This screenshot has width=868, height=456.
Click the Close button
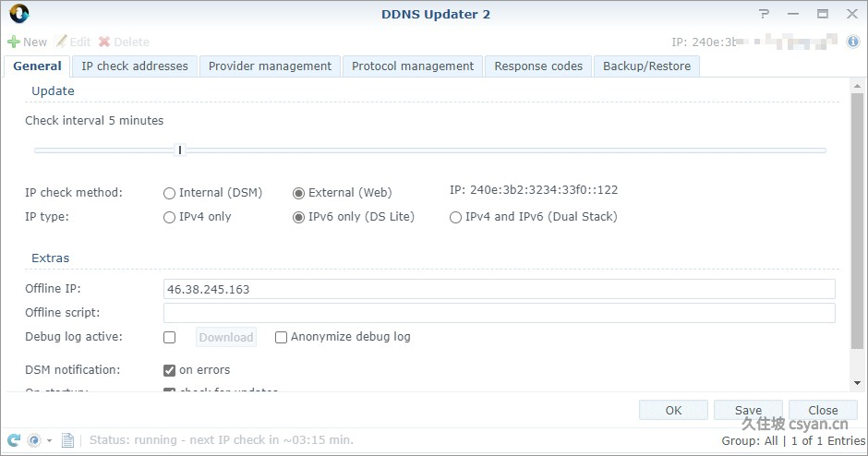coord(823,410)
